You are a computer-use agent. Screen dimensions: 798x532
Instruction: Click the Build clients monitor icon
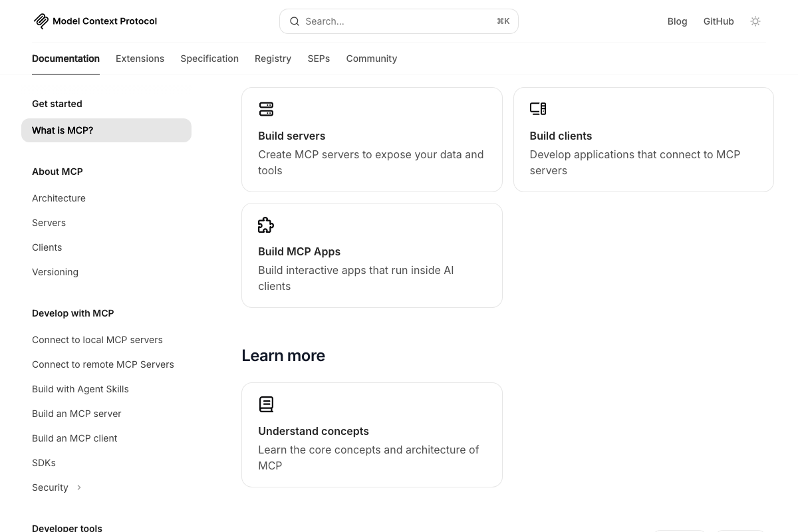click(538, 109)
